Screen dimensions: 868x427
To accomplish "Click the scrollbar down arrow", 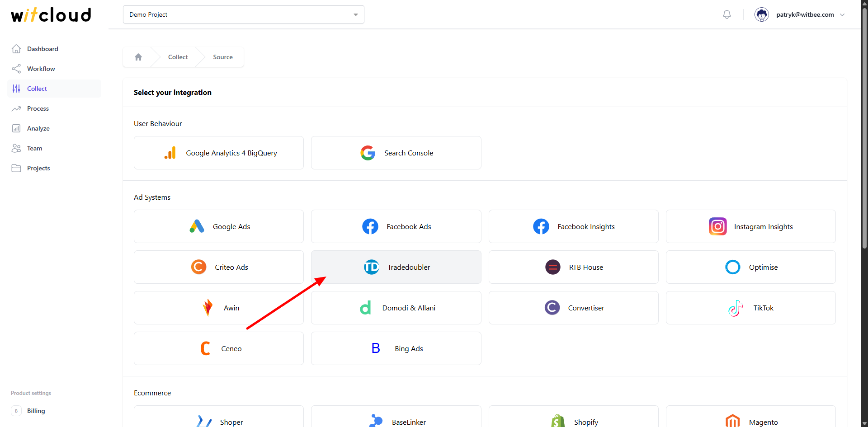I will point(864,423).
